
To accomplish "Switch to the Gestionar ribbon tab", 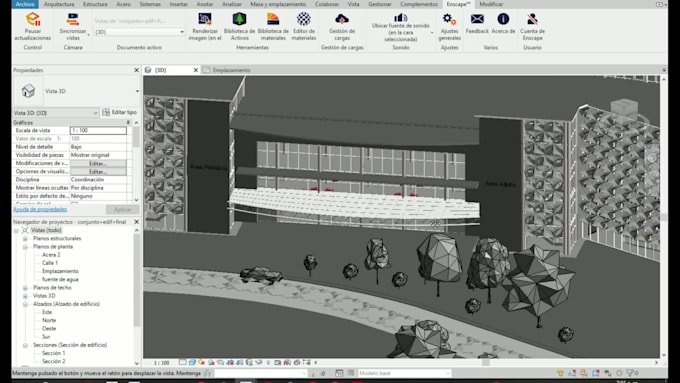I will point(379,4).
